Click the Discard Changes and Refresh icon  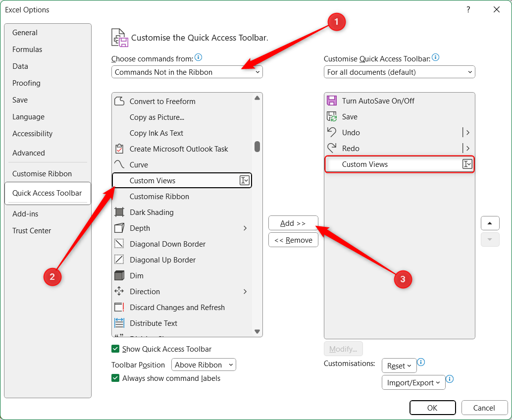pyautogui.click(x=119, y=308)
